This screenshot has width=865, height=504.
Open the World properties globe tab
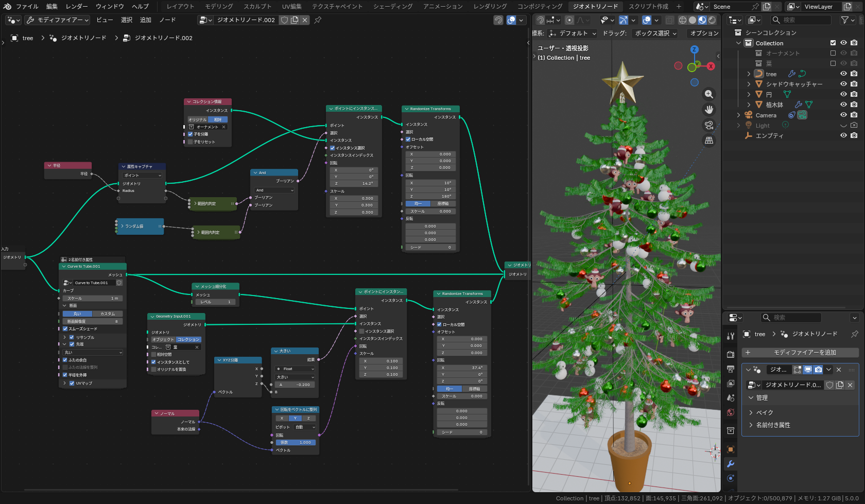(730, 412)
